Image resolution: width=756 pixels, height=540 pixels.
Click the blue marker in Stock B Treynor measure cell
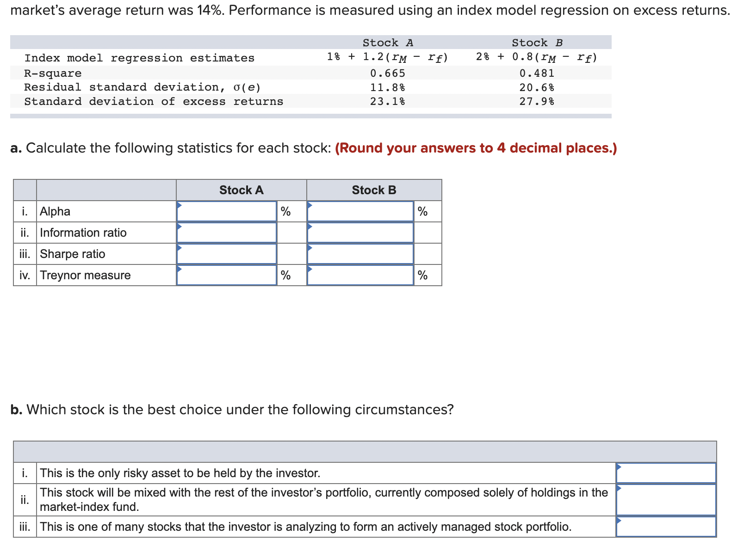tap(311, 270)
